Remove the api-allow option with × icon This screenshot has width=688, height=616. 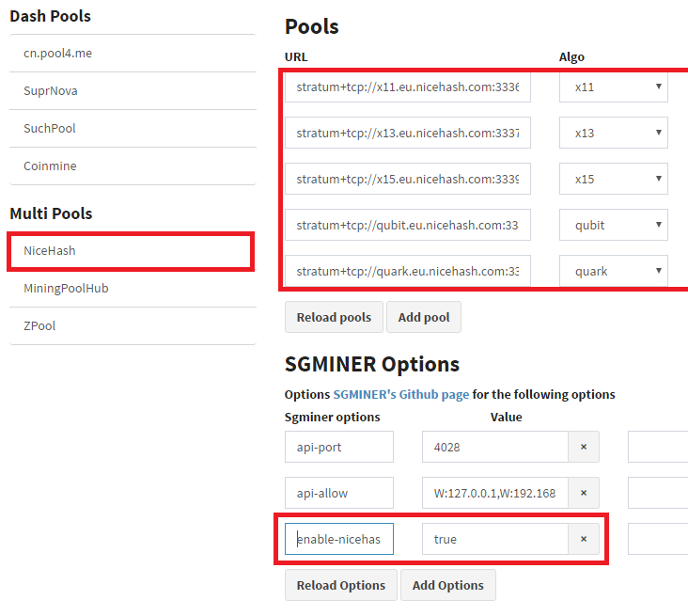tap(584, 493)
